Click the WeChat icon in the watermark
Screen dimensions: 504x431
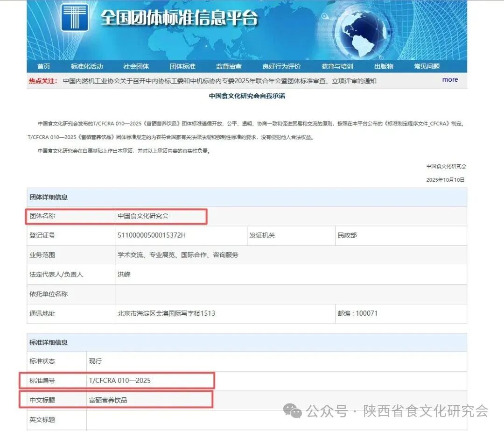[293, 411]
